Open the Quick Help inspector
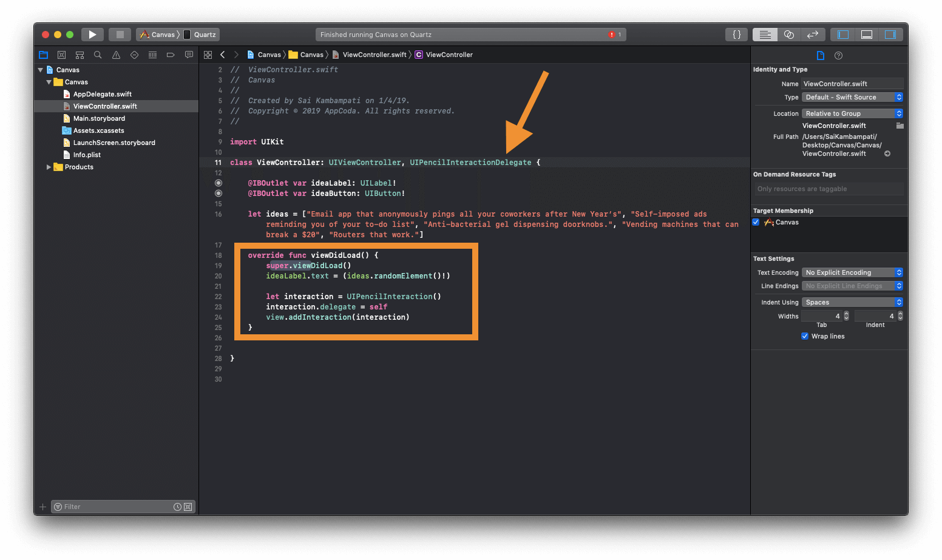The image size is (942, 560). pyautogui.click(x=838, y=55)
